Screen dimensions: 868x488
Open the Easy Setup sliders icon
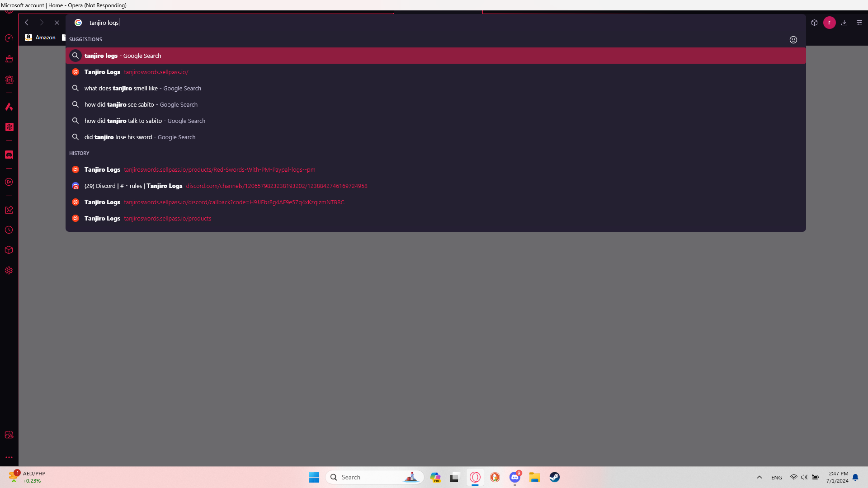click(x=859, y=23)
